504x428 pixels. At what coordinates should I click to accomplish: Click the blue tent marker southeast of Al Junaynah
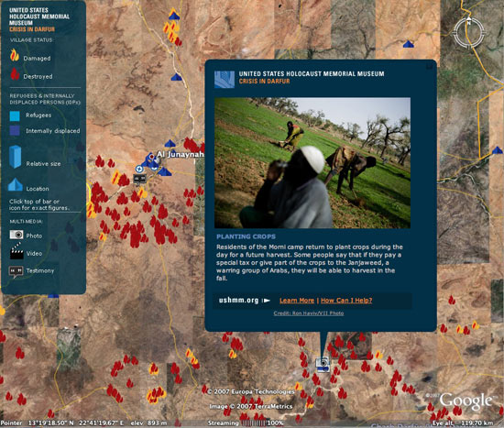165,172
